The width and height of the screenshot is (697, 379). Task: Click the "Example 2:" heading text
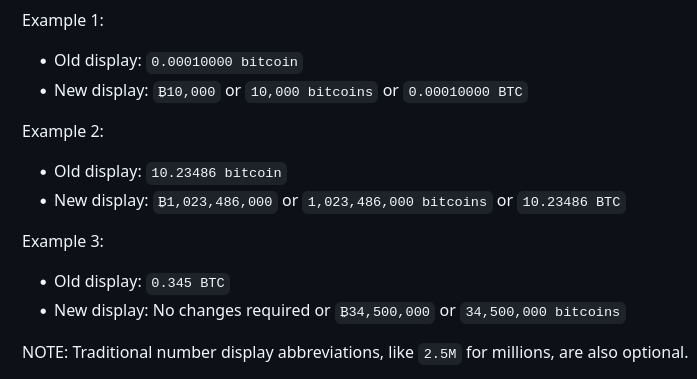point(63,132)
